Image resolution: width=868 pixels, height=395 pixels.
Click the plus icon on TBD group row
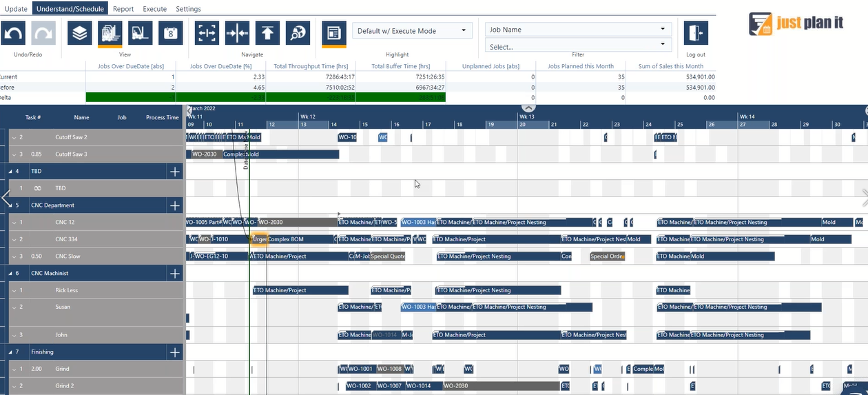click(175, 171)
